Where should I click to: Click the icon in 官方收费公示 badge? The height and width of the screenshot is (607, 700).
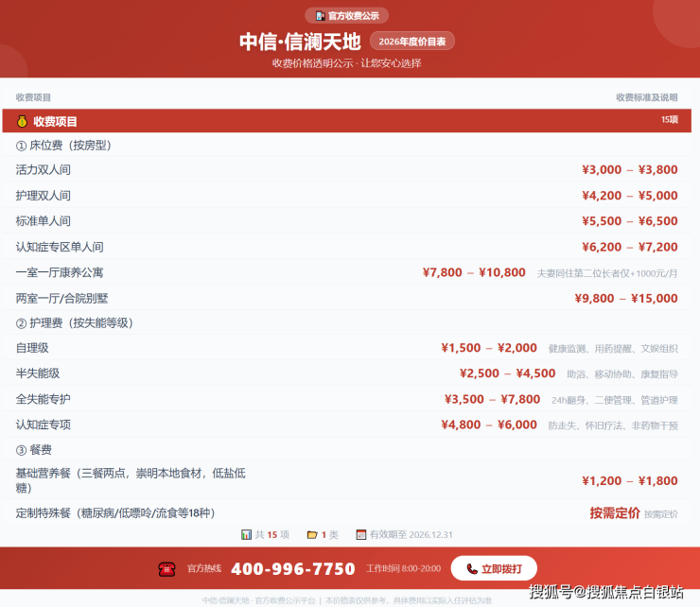click(320, 16)
